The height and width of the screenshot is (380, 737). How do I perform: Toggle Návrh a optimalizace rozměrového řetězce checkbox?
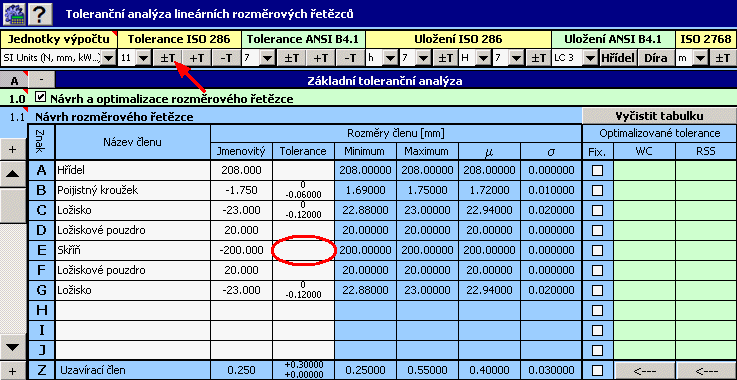point(41,98)
